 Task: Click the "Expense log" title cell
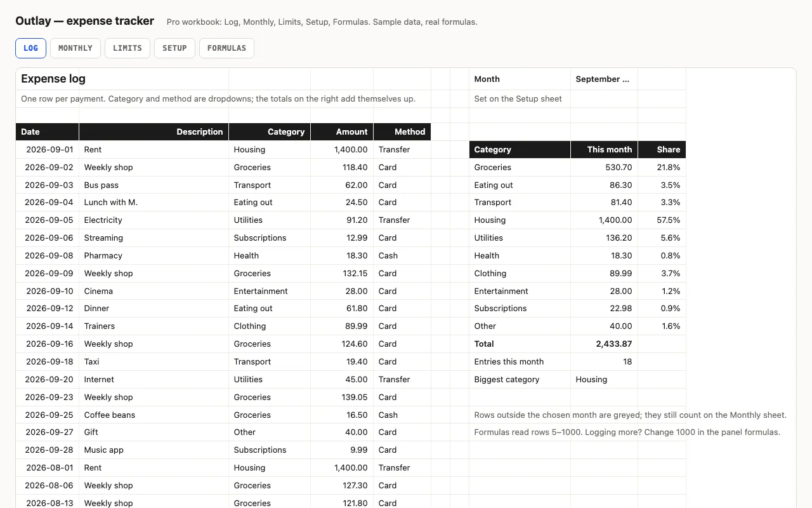point(48,79)
